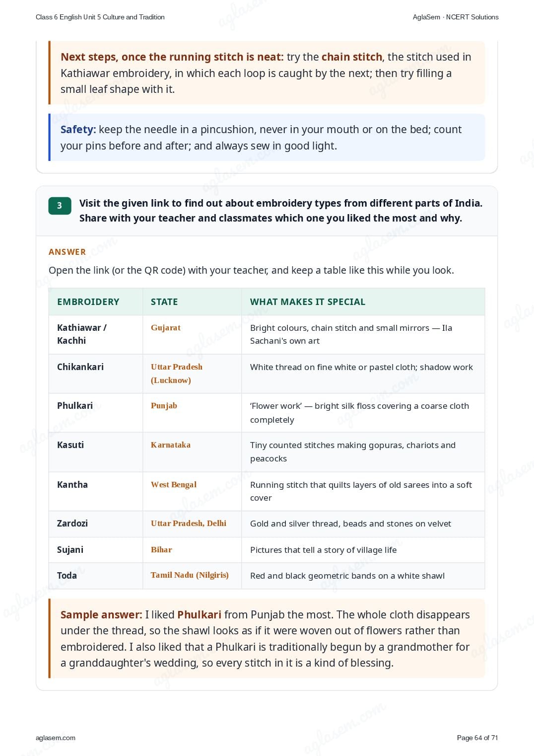Select the Kathiawar / Kachhi row name
The image size is (534, 756).
tap(82, 334)
